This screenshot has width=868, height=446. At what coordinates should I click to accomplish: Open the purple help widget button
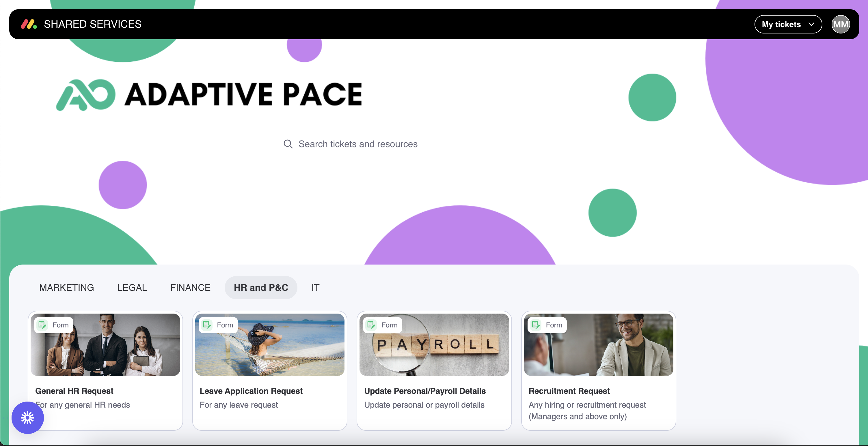(x=28, y=417)
